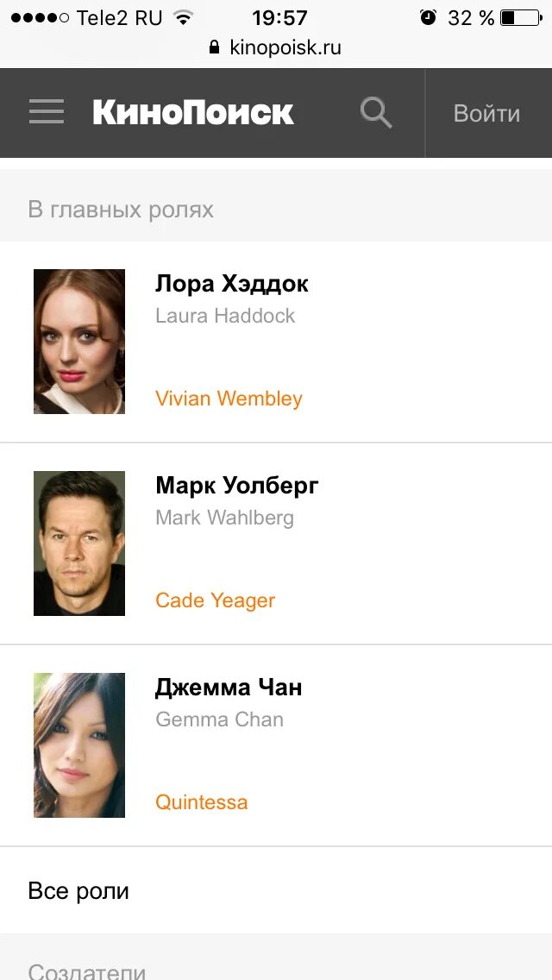Tap the signal strength dots
This screenshot has width=552, height=980.
pos(40,18)
